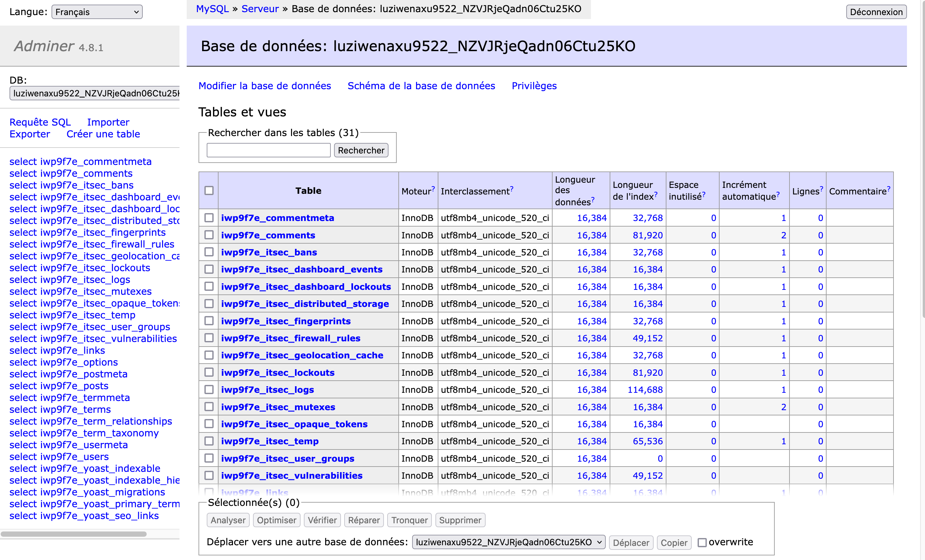Open the destination database dropdown near Déplacer
925x560 pixels.
pyautogui.click(x=508, y=542)
